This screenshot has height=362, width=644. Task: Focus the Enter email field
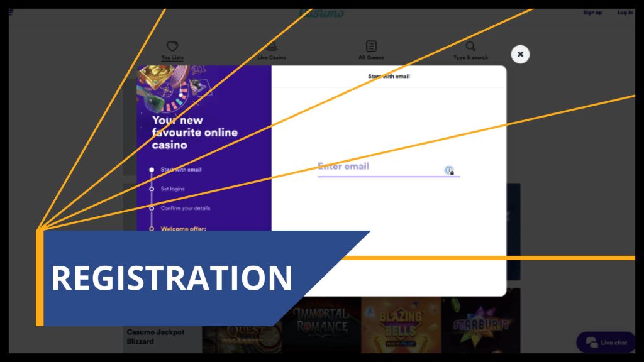coord(389,167)
